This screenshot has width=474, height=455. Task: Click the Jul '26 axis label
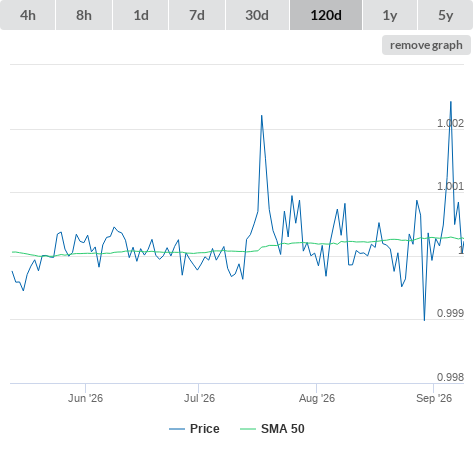199,398
